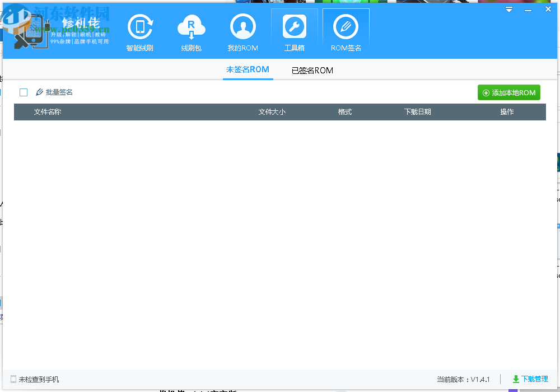Switch to the 已签名ROM tab

click(x=312, y=71)
